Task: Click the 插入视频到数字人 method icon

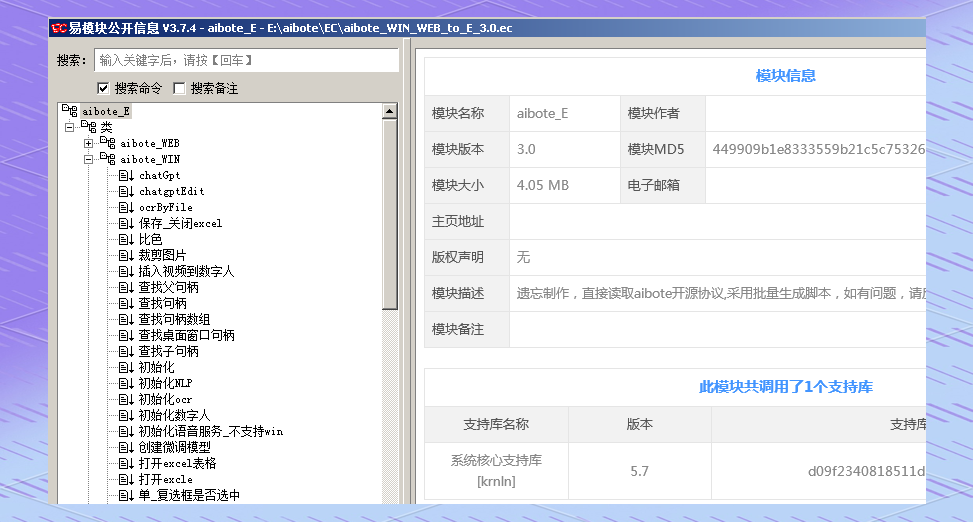Action: click(x=127, y=271)
